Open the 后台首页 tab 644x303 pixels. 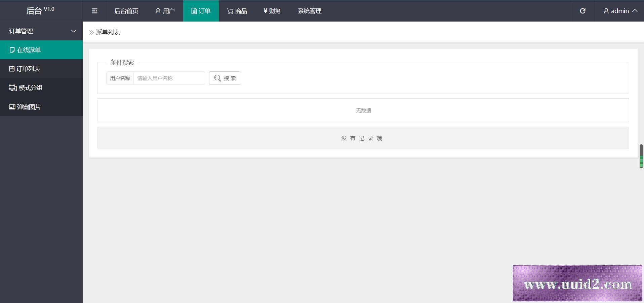(126, 11)
